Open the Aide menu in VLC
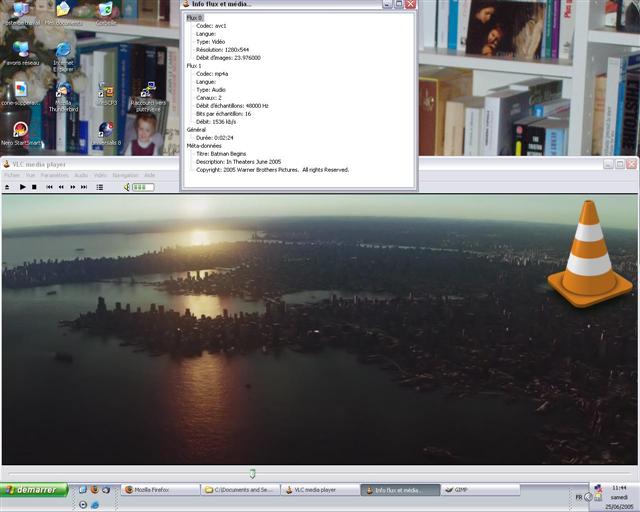The image size is (640, 512). coord(149,175)
